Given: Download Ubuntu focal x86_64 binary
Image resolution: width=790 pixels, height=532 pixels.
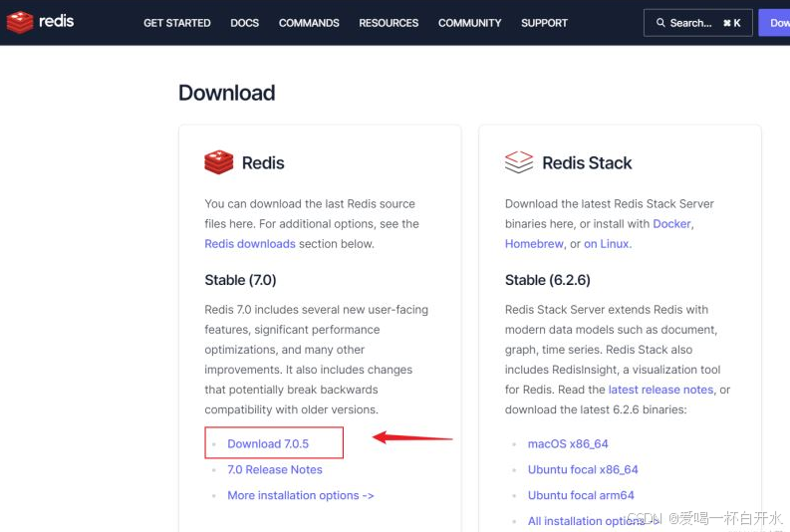Looking at the screenshot, I should [x=583, y=469].
